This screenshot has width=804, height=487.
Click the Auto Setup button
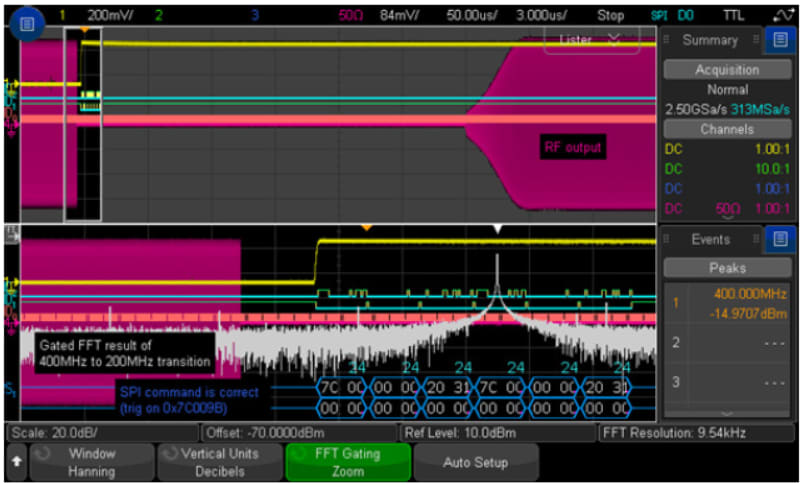[x=475, y=462]
